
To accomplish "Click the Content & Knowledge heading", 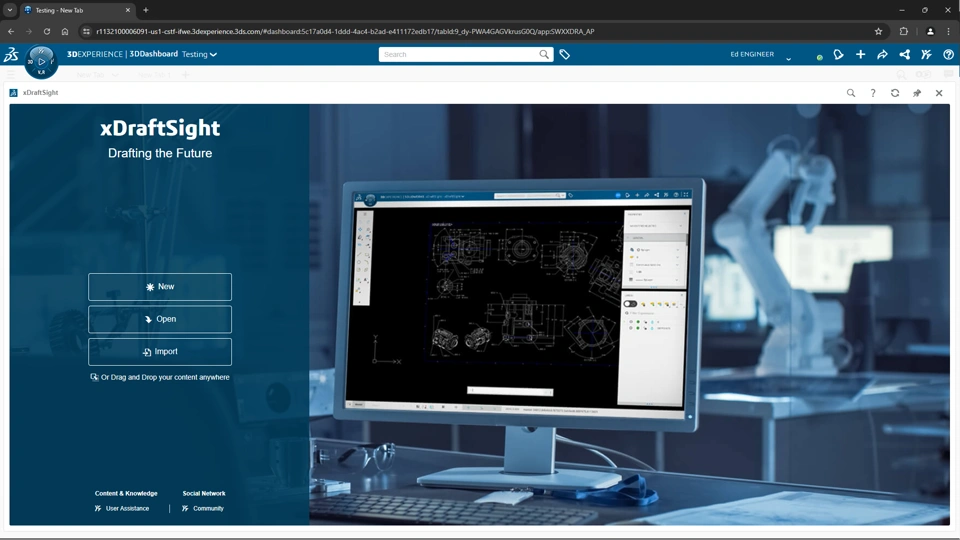I will [x=126, y=493].
